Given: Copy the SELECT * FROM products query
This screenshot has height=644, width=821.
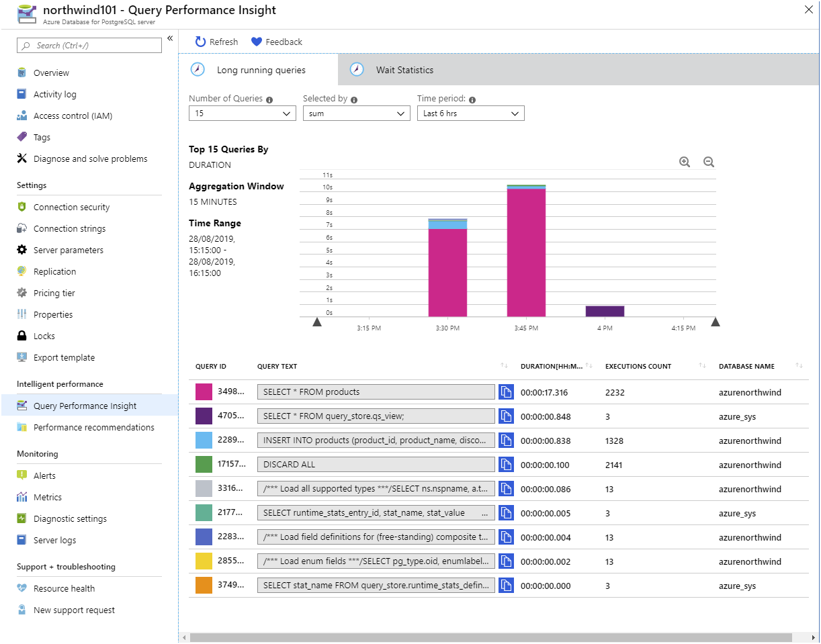Looking at the screenshot, I should [x=506, y=392].
